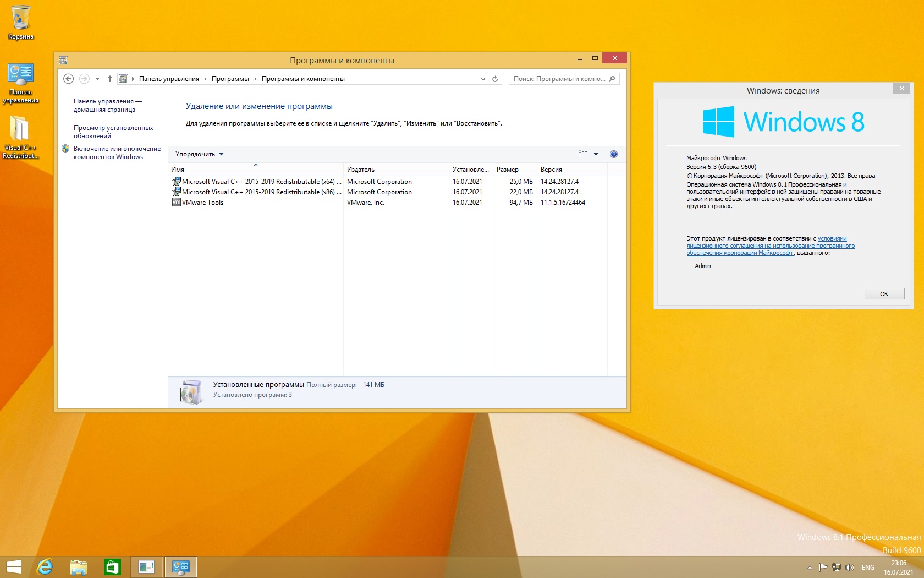Sort list by Размер column header
The image size is (924, 578).
[507, 170]
